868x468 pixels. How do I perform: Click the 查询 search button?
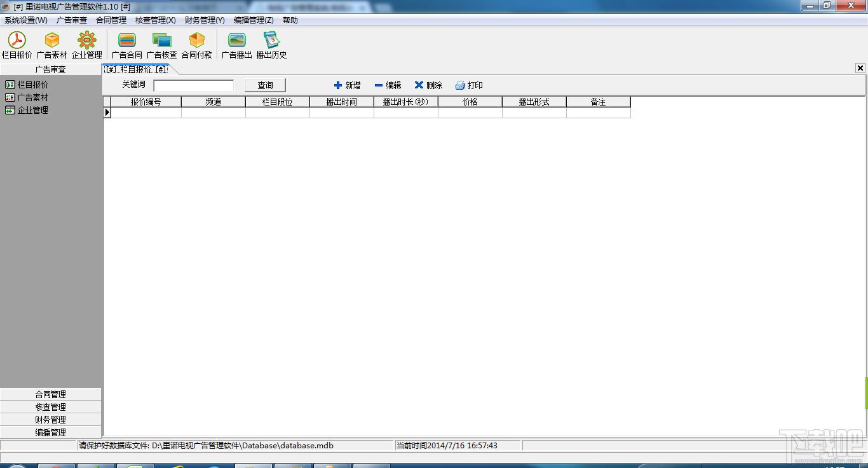266,85
